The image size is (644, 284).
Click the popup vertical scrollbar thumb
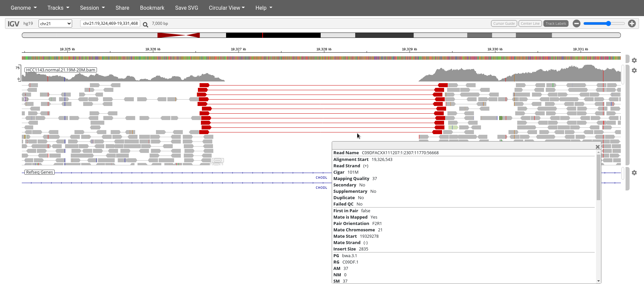tap(598, 177)
